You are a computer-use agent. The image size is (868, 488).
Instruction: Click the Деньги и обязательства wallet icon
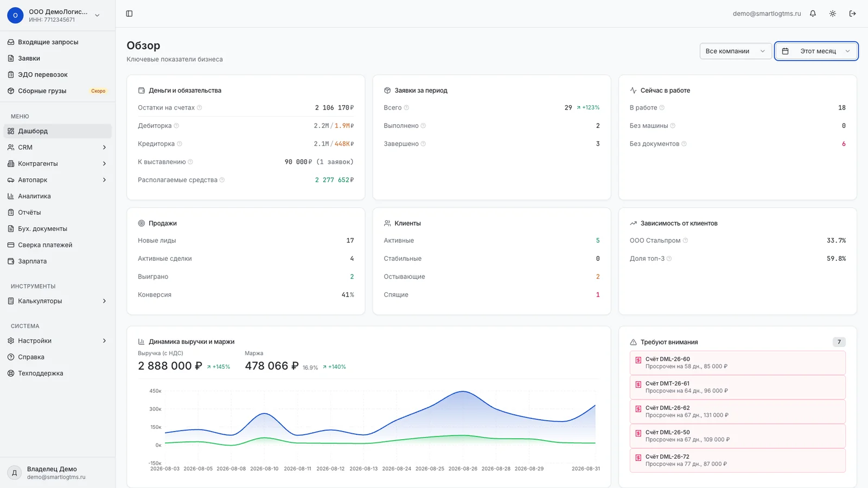142,91
